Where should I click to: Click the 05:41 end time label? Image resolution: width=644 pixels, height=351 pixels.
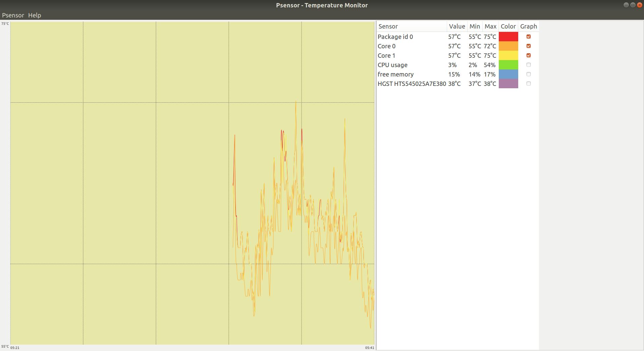(x=370, y=348)
